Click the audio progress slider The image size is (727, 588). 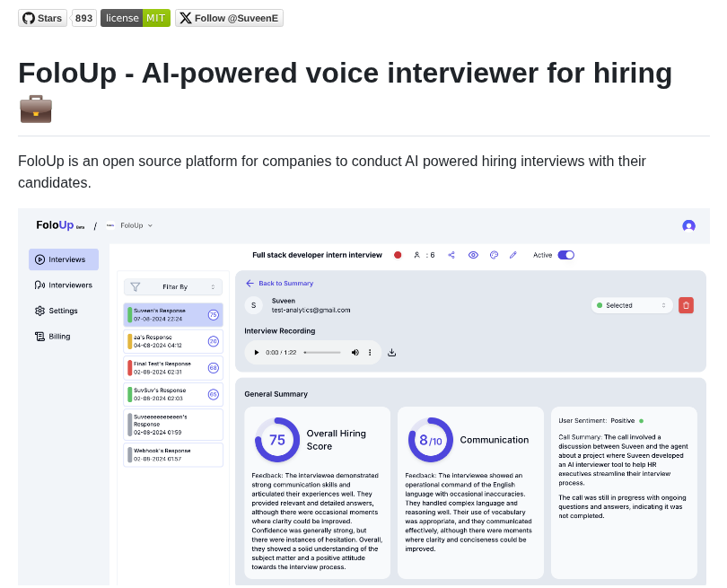[x=322, y=353]
